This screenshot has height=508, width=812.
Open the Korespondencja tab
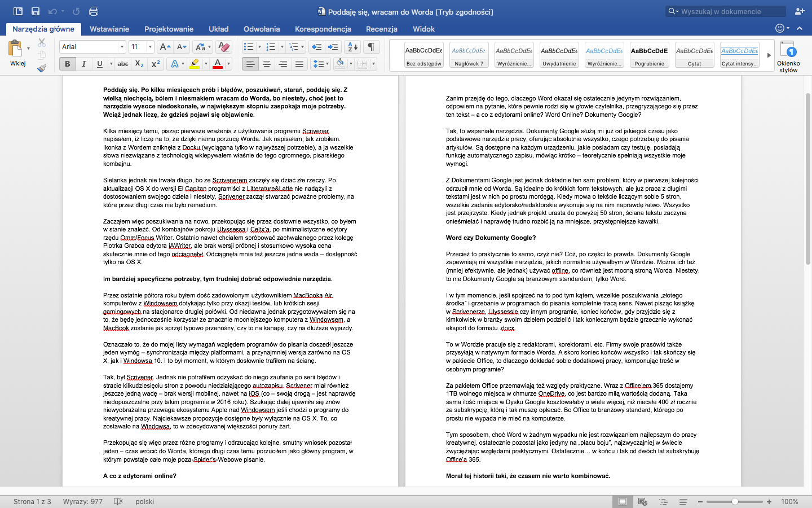tap(323, 29)
